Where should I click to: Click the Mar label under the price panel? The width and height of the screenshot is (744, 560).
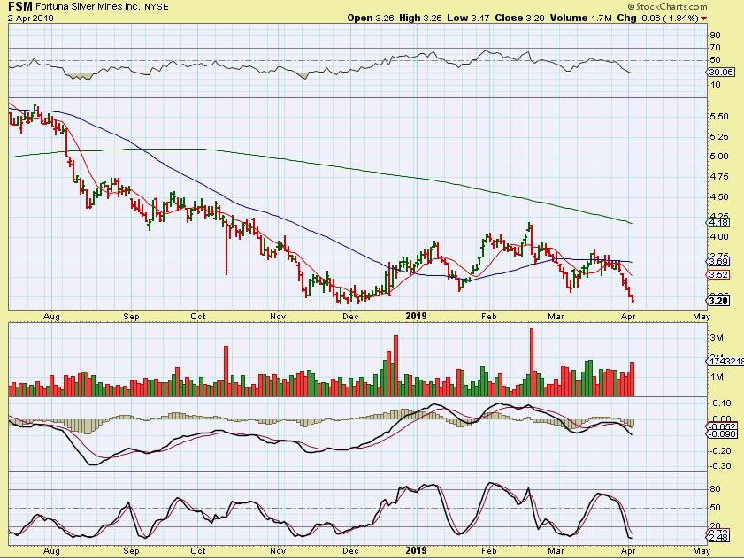coord(556,317)
